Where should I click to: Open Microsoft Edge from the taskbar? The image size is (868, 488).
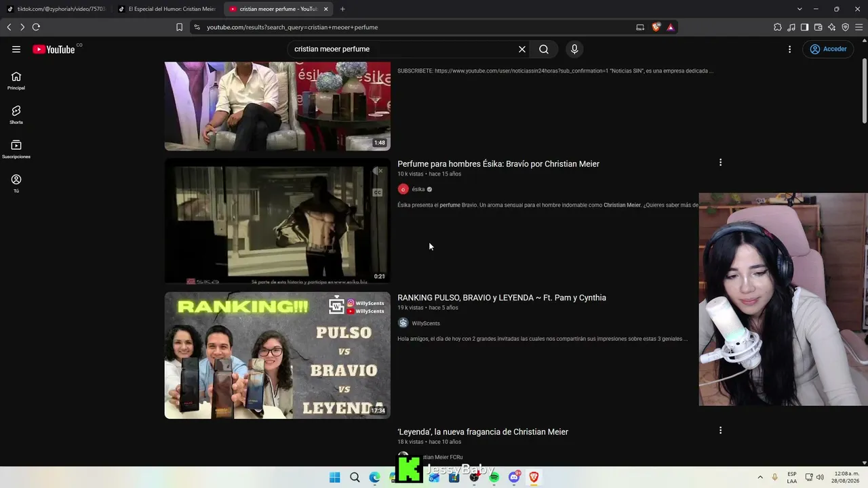click(374, 478)
